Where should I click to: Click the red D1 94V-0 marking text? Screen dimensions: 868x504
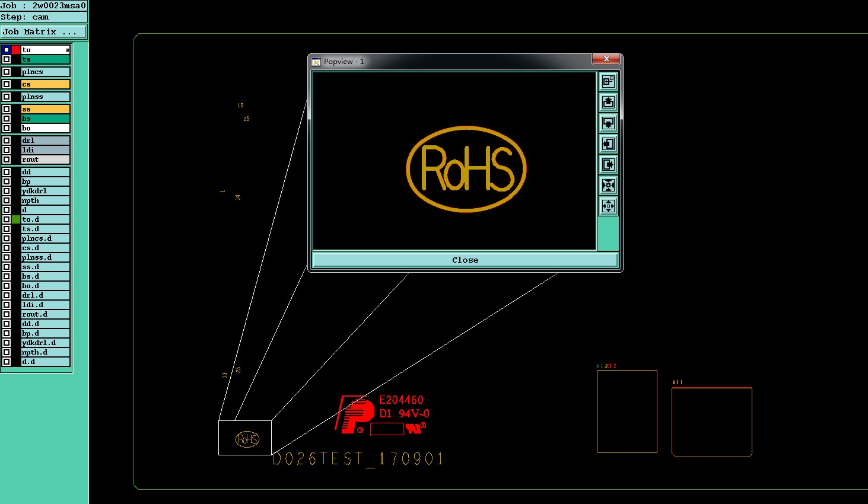tap(404, 413)
